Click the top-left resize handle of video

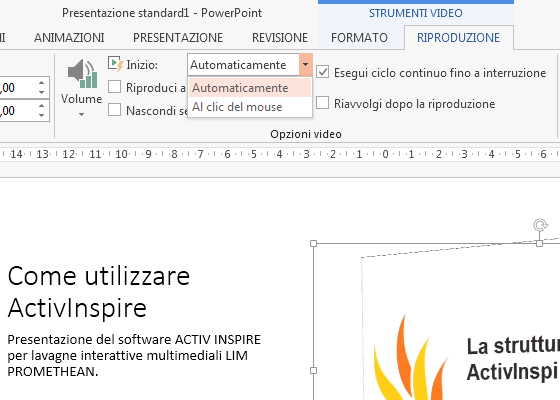coord(313,243)
